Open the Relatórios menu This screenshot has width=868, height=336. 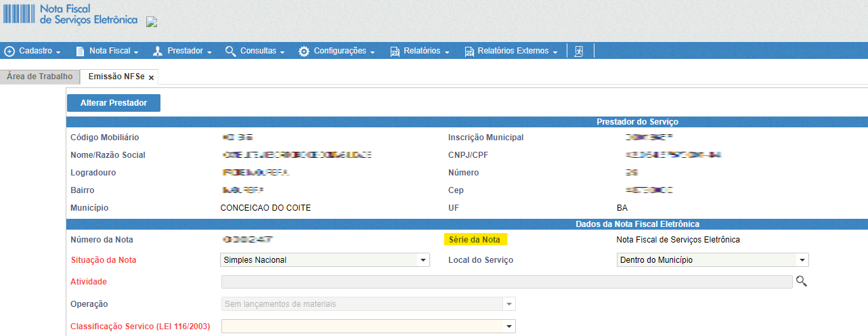point(420,51)
